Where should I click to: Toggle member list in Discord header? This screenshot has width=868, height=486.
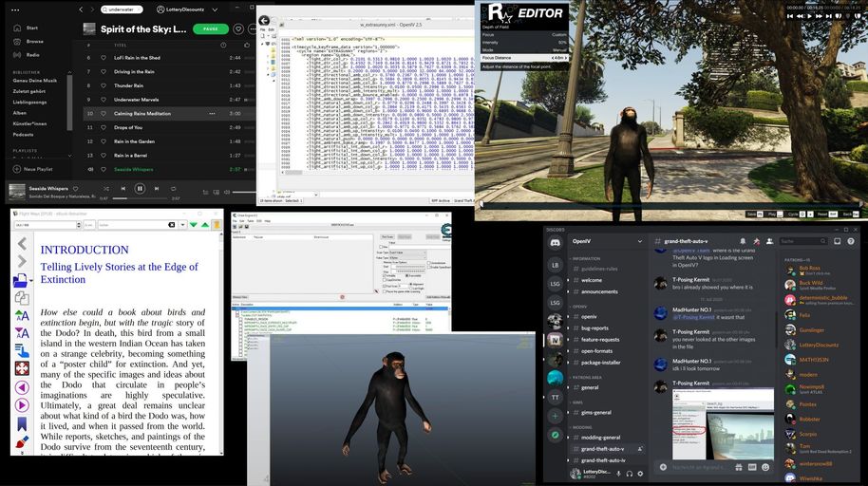(x=770, y=242)
